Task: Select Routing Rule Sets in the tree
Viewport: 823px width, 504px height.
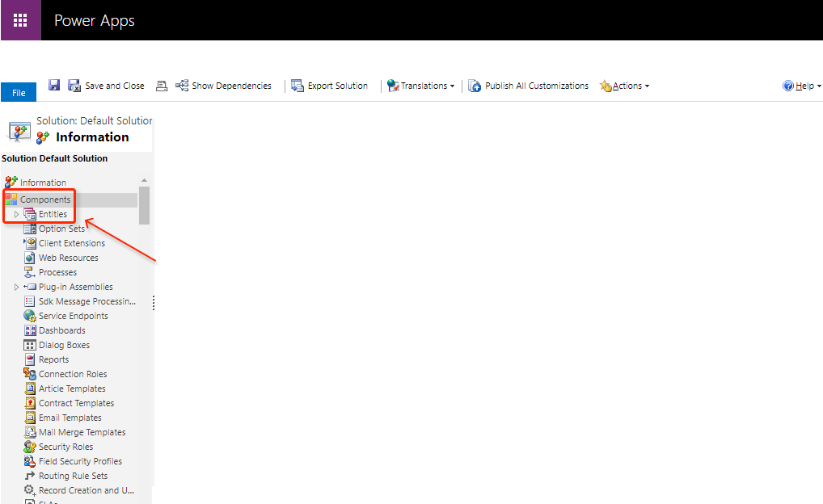Action: pyautogui.click(x=73, y=476)
